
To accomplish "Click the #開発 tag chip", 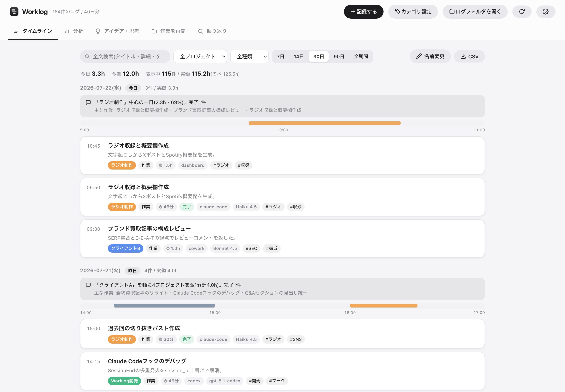I will tap(254, 381).
